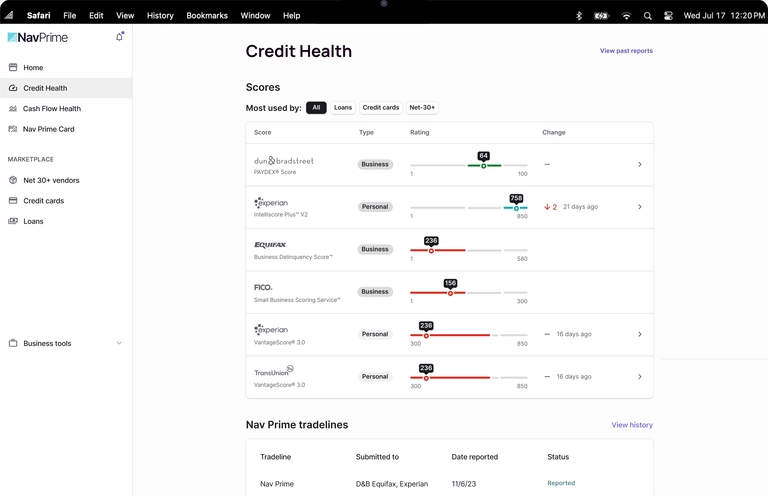
Task: Click the date and time in menu bar
Action: (723, 16)
